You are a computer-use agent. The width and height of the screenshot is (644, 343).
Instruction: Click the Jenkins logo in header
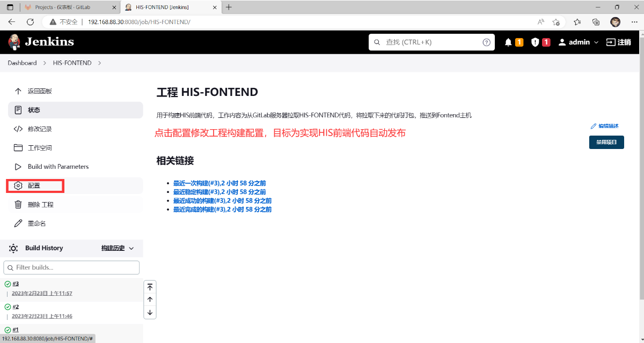[x=41, y=42]
